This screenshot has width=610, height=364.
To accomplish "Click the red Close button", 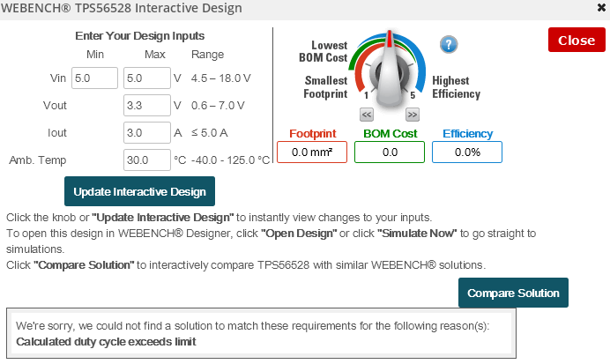I will pos(577,40).
